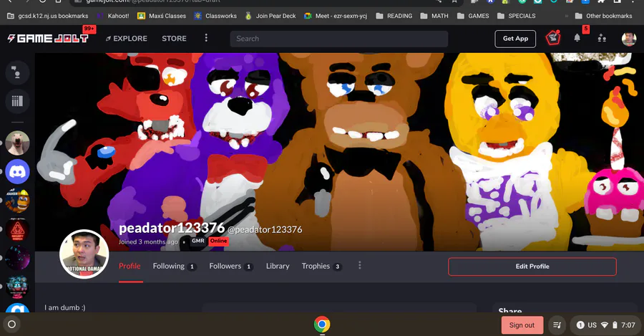The height and width of the screenshot is (336, 644).
Task: Open more nav options next to Store
Action: (206, 38)
